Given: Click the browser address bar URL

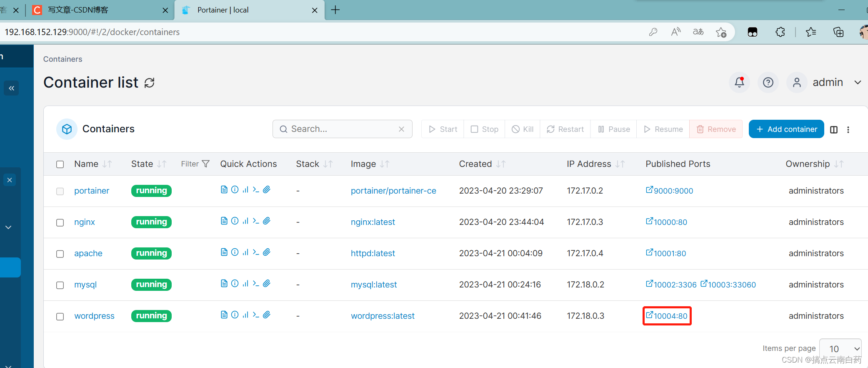Looking at the screenshot, I should (92, 32).
